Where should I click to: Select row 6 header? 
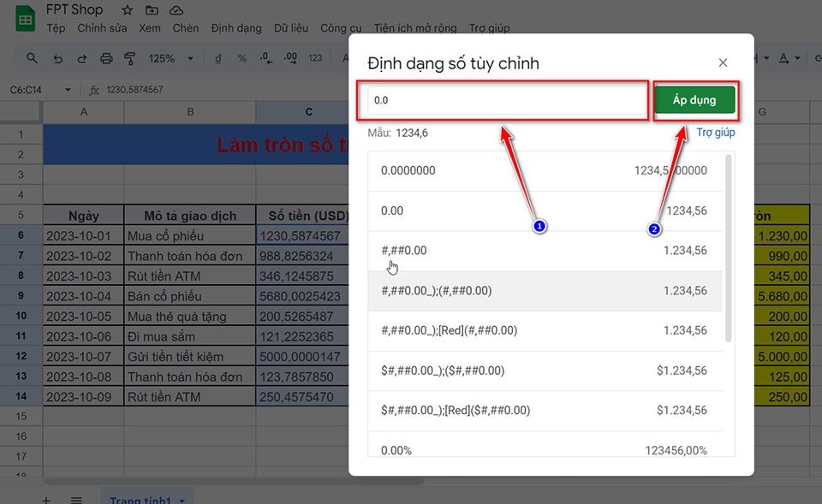[21, 234]
